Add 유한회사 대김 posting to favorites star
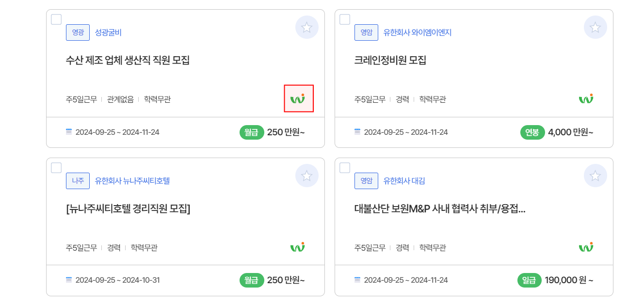The image size is (644, 305). (x=595, y=176)
